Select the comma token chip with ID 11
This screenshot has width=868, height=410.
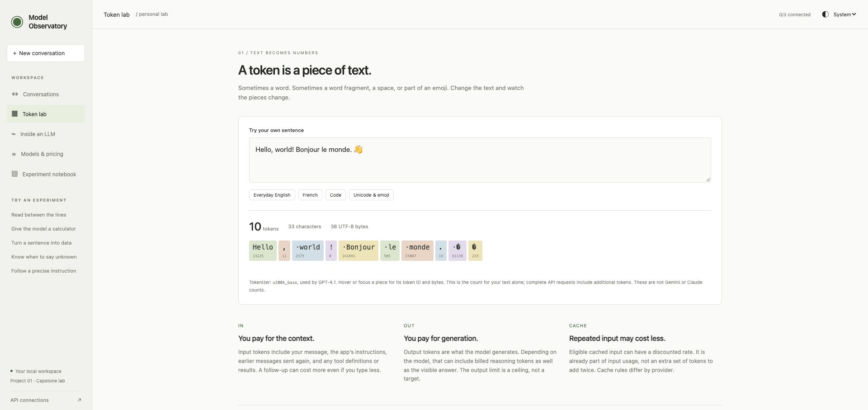[284, 250]
